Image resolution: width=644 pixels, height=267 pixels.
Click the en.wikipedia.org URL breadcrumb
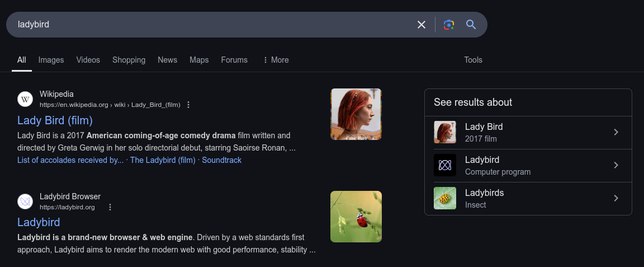point(110,105)
